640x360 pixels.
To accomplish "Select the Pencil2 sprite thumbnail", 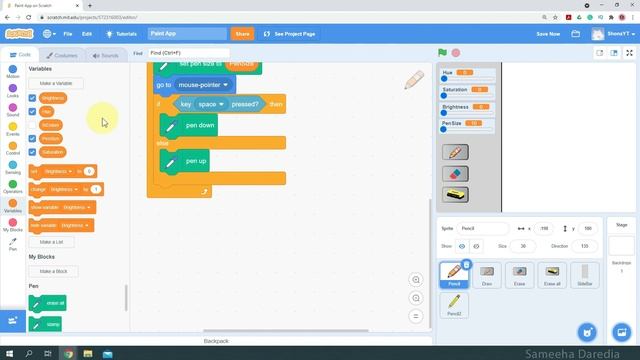I will [454, 305].
